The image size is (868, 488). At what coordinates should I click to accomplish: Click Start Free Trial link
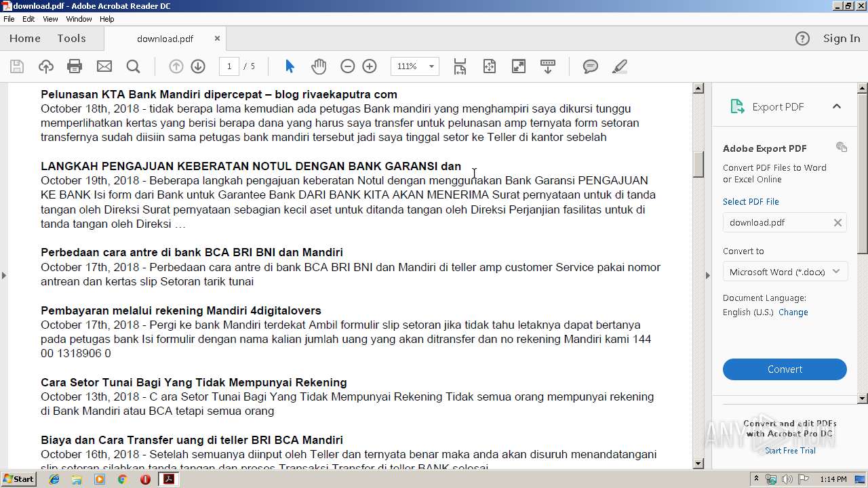790,451
